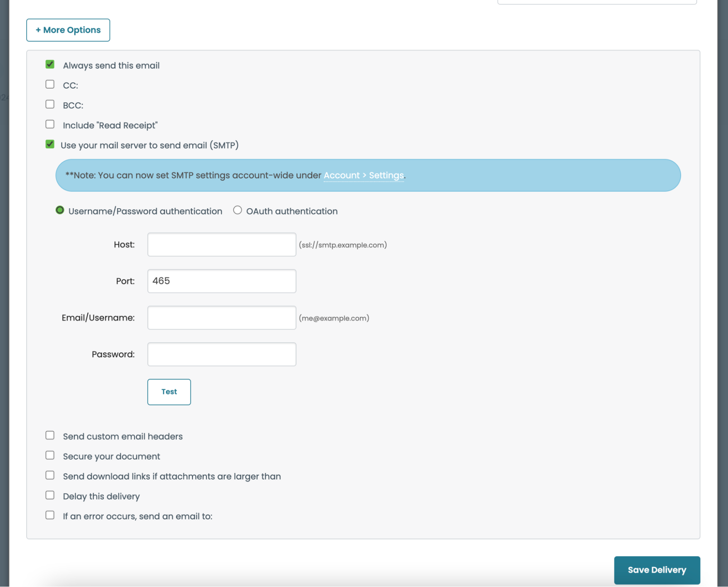Disable Use your mail server (SMTP)
The width and height of the screenshot is (728, 587).
click(x=50, y=145)
